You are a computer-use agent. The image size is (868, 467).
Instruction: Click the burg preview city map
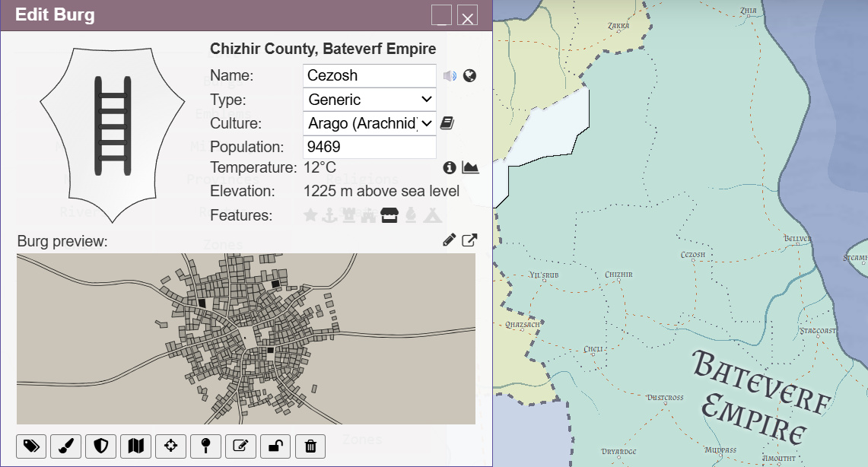246,338
